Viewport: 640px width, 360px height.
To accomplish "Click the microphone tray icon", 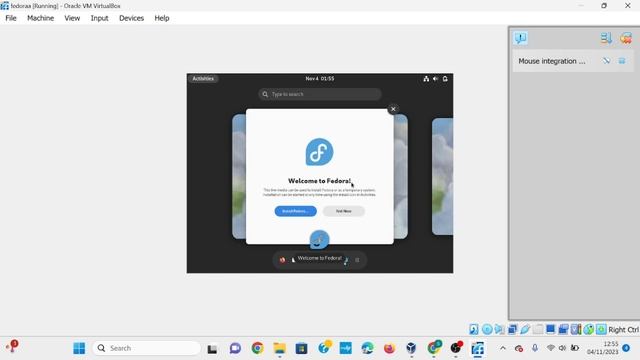I will (x=535, y=348).
